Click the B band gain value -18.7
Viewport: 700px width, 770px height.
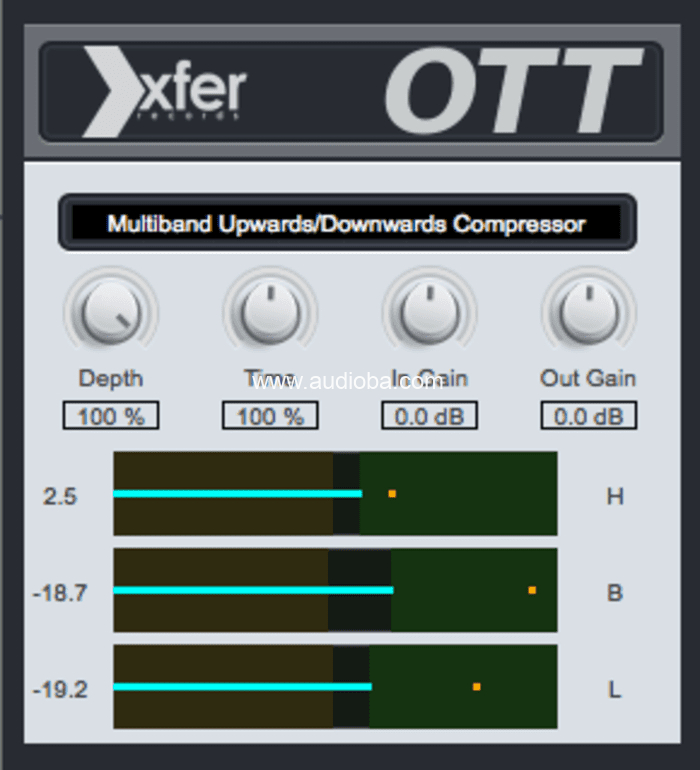click(x=60, y=593)
